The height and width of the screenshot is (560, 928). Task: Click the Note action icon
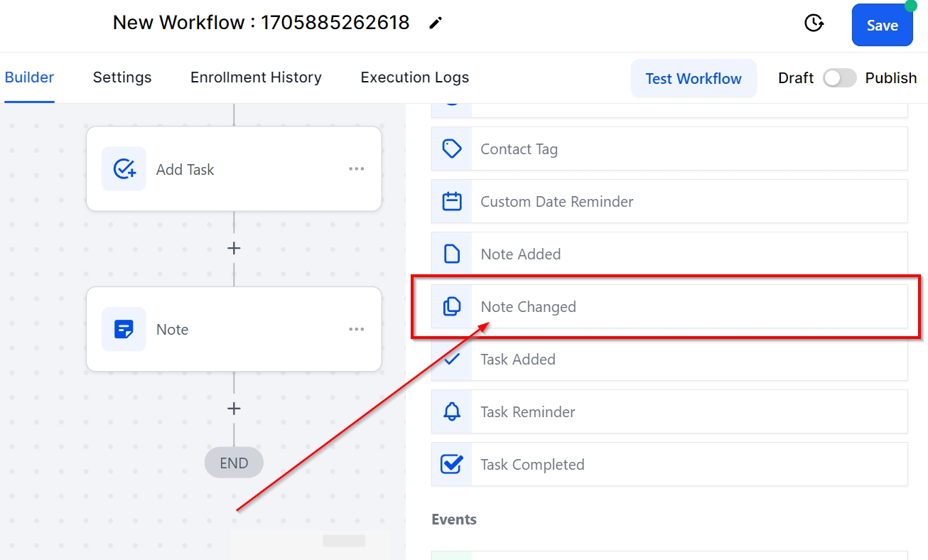(124, 330)
